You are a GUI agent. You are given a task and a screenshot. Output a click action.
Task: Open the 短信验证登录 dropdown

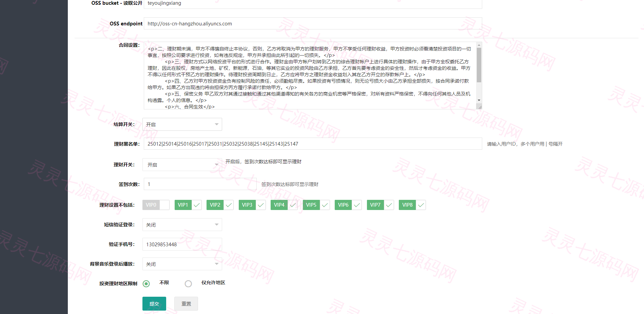(182, 225)
